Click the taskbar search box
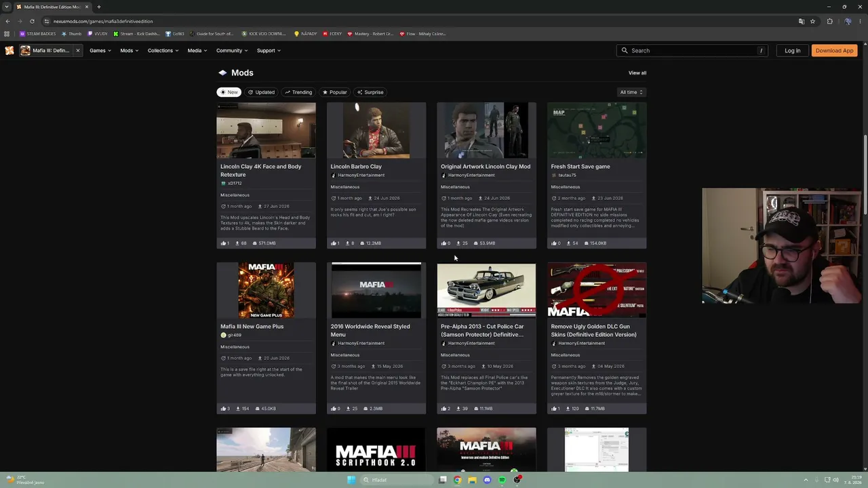The image size is (868, 488). [x=397, y=480]
